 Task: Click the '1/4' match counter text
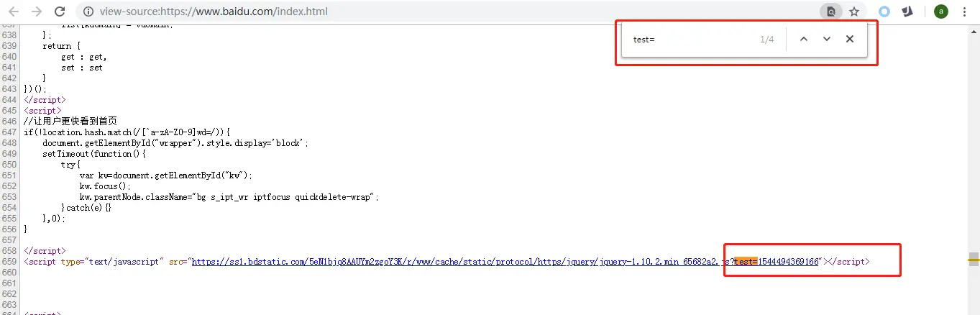(766, 40)
